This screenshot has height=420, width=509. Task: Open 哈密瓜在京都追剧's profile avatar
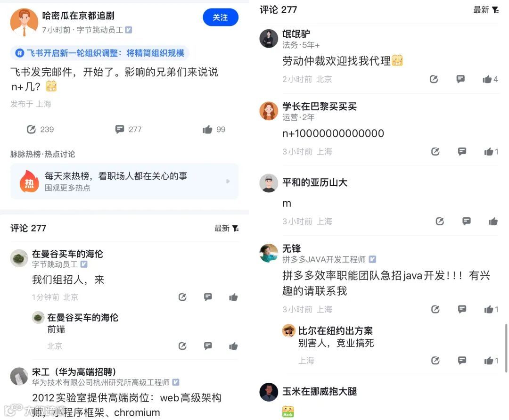[24, 22]
